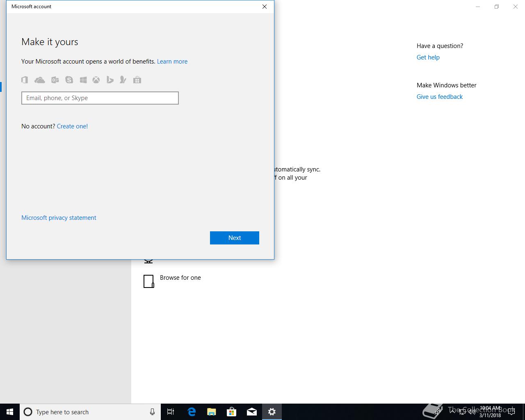The image size is (525, 420).
Task: Open the Mail app from the taskbar
Action: tap(252, 412)
